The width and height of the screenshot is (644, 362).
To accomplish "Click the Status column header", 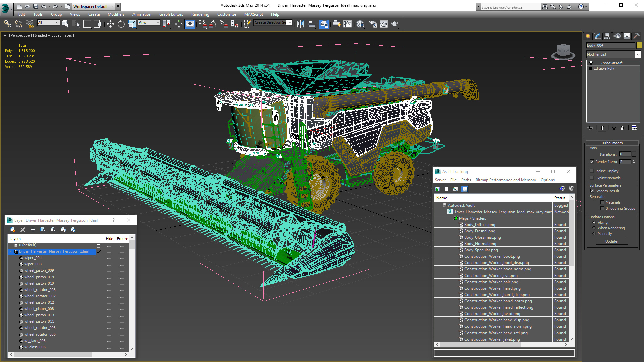I will coord(560,198).
